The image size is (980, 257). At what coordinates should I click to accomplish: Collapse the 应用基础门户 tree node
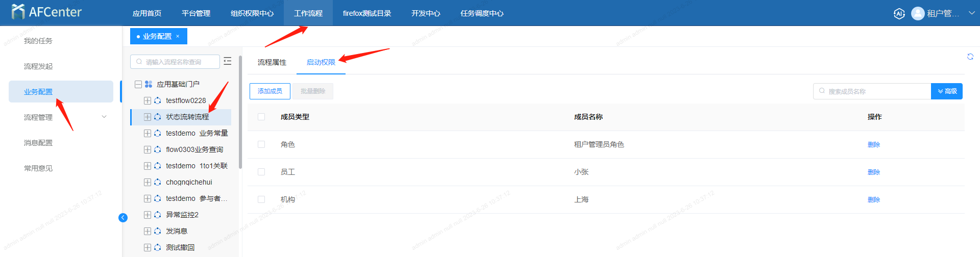pos(138,84)
